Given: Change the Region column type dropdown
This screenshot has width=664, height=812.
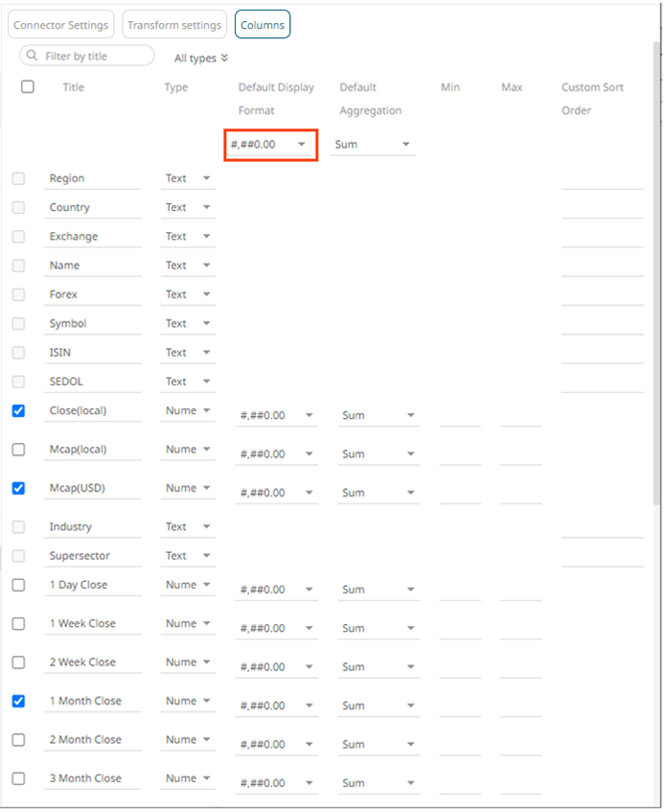Looking at the screenshot, I should pos(188,178).
